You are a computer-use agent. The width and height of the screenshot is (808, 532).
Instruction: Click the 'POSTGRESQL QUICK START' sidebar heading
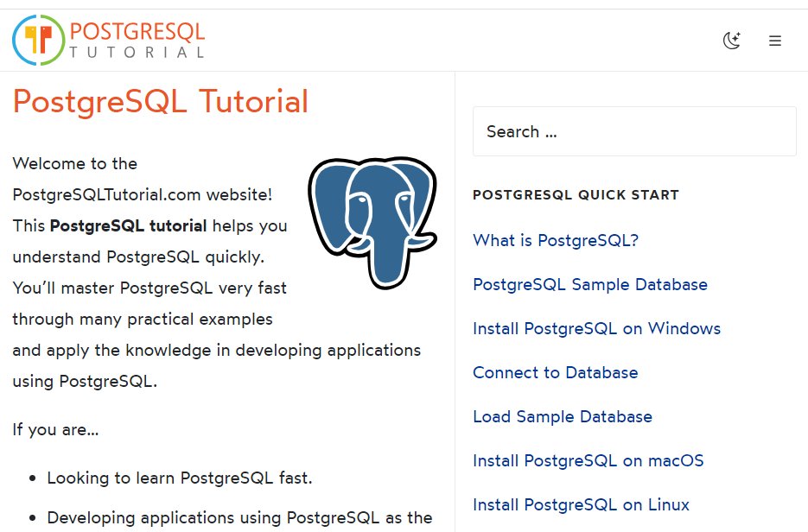576,194
